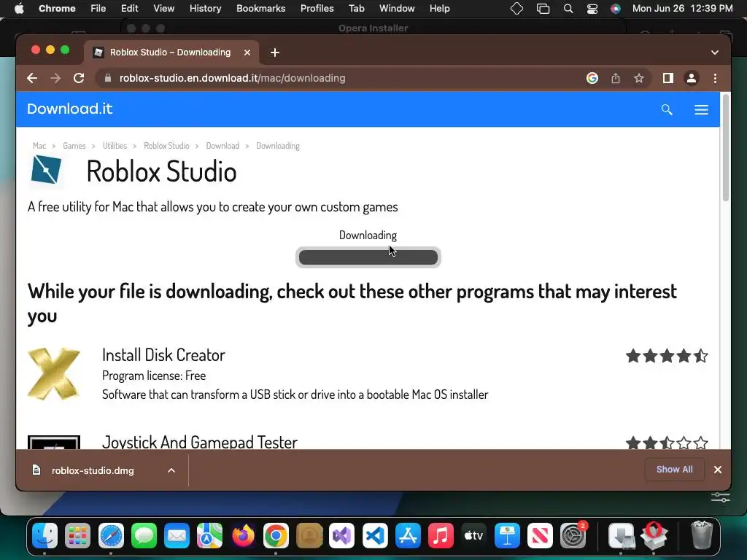The image size is (747, 560).
Task: Open the Download.it hamburger menu
Action: [x=701, y=110]
